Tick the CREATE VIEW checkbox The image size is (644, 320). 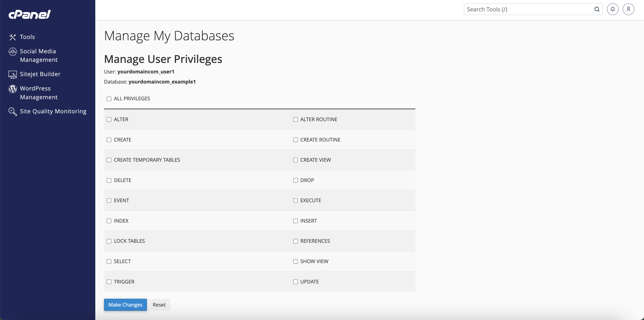(295, 160)
